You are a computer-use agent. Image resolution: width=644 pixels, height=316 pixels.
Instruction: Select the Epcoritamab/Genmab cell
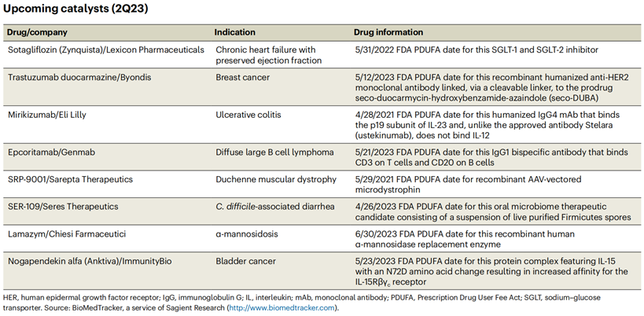(x=53, y=152)
